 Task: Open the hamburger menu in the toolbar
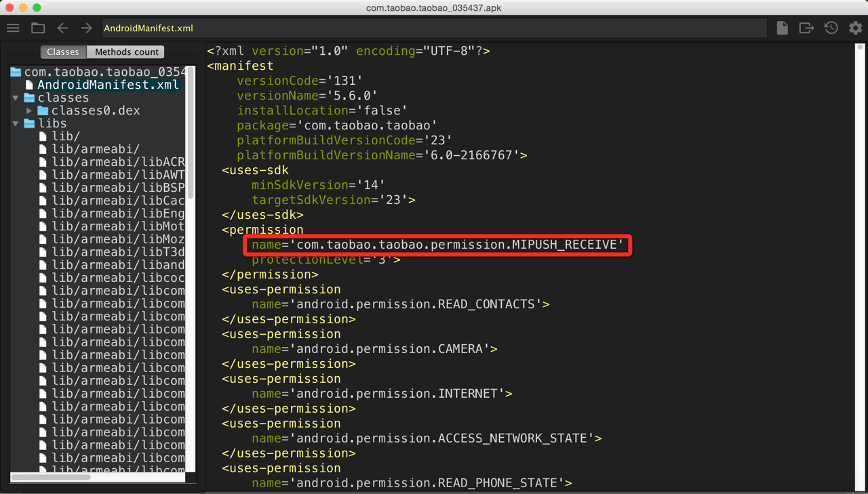14,28
